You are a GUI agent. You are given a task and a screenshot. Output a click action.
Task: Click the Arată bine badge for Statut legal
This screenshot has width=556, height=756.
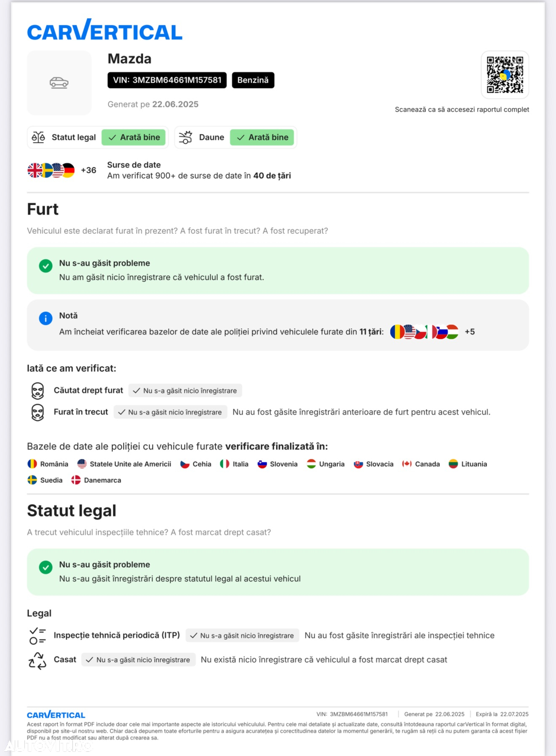click(x=134, y=137)
